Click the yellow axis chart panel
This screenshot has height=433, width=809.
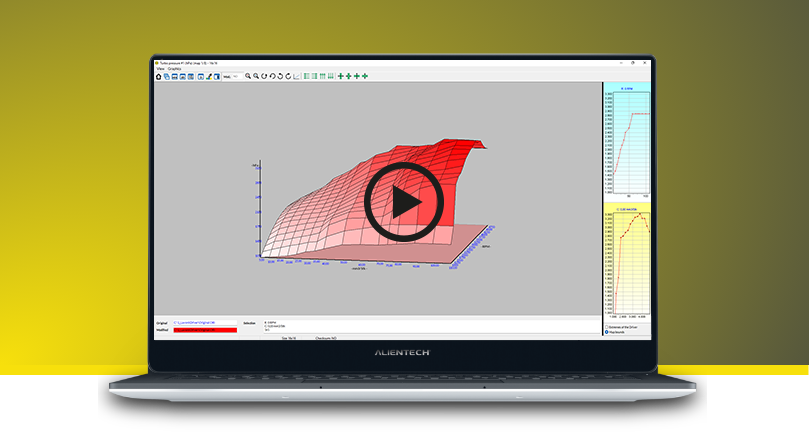click(x=627, y=262)
